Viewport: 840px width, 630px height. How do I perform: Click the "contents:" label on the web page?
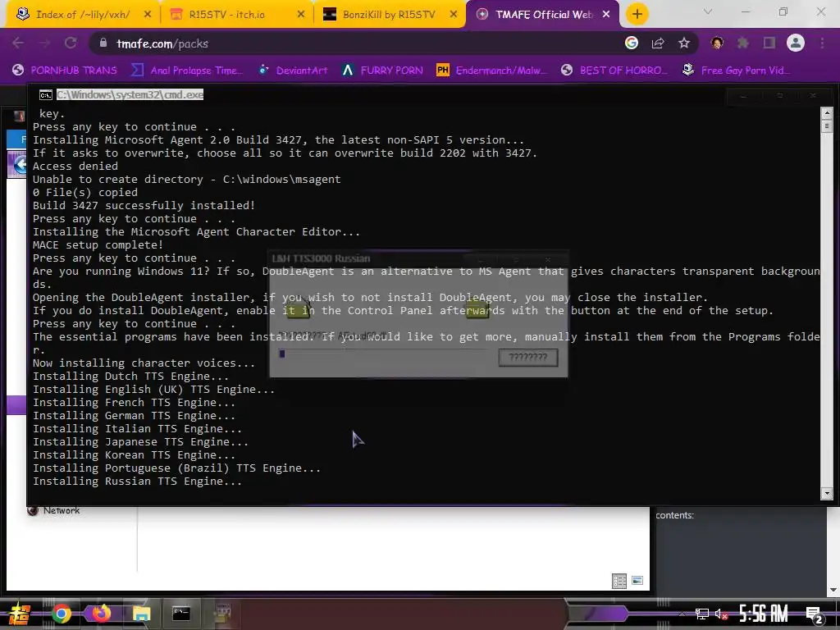[x=674, y=515]
